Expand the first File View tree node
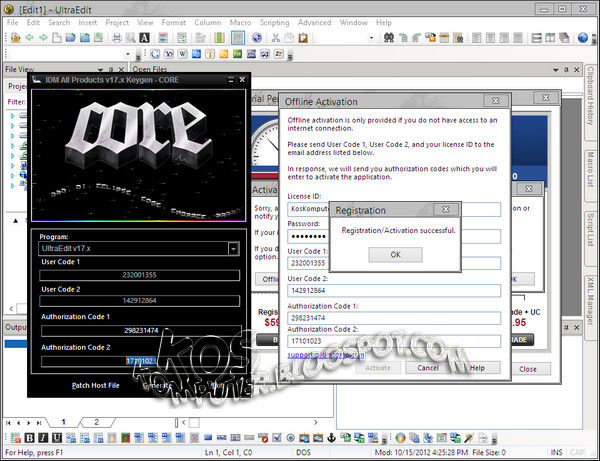 (x=12, y=115)
